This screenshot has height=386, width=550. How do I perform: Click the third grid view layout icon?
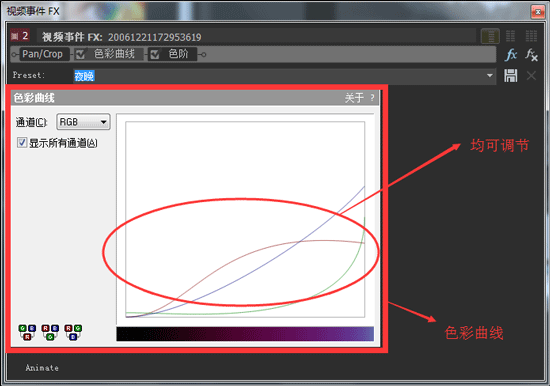tap(531, 36)
